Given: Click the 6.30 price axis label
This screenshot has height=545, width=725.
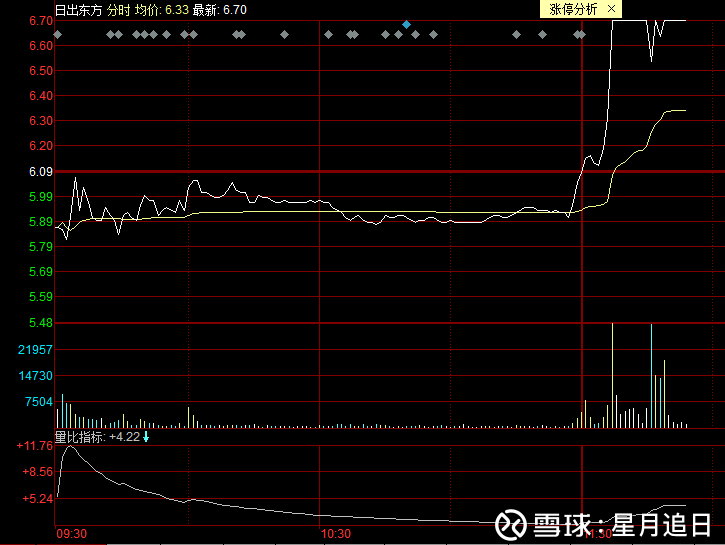Looking at the screenshot, I should (x=41, y=121).
